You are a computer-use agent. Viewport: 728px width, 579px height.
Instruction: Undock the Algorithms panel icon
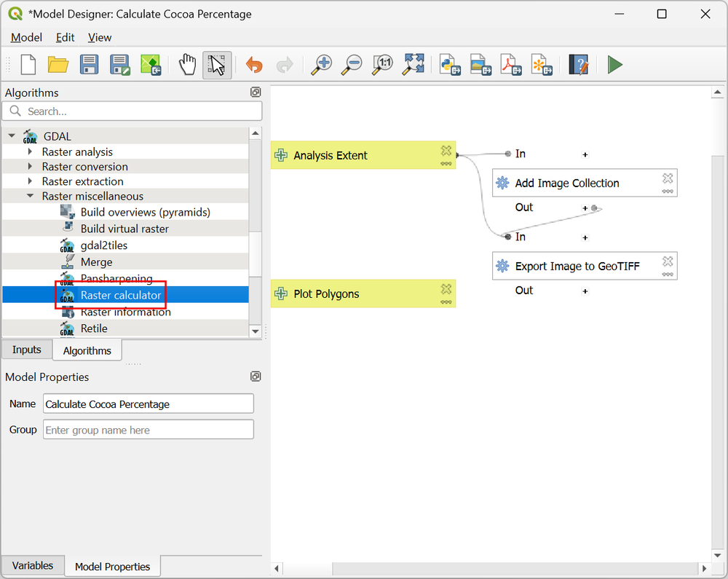(x=256, y=92)
